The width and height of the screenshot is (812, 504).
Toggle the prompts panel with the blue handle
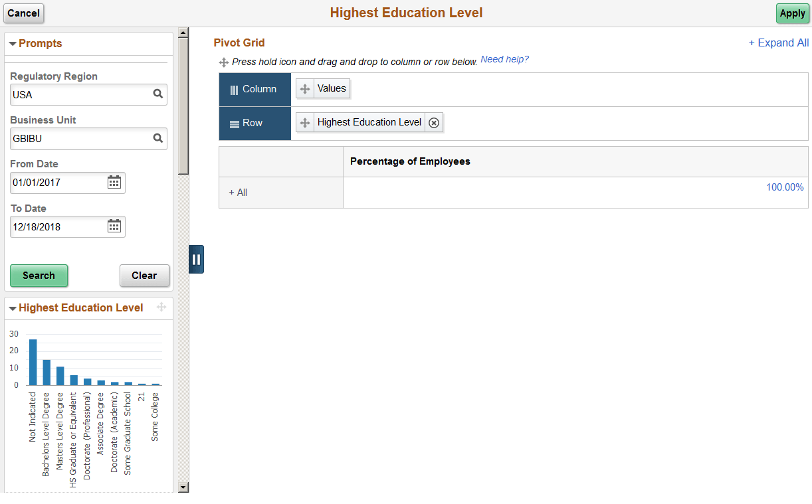click(196, 259)
